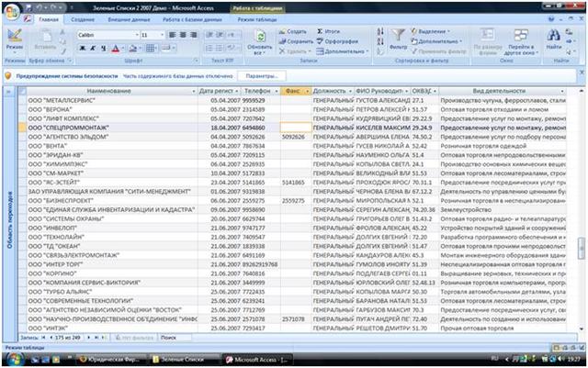
Task: Open font name Calibri dropdown
Action: point(137,35)
